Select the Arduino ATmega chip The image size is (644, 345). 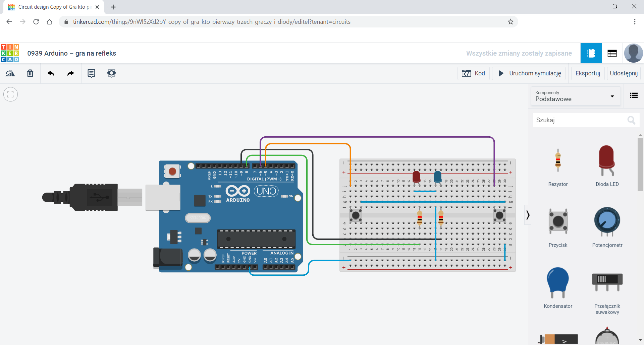[256, 239]
